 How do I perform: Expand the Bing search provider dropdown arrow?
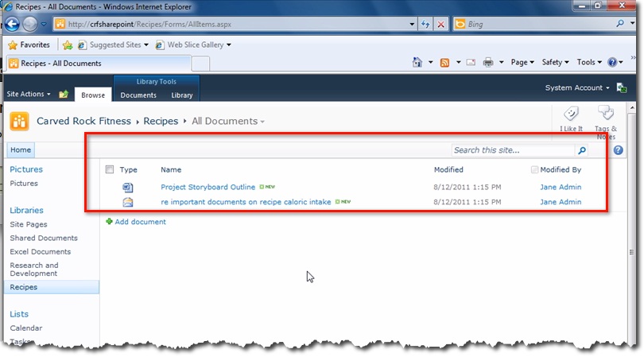pos(632,24)
